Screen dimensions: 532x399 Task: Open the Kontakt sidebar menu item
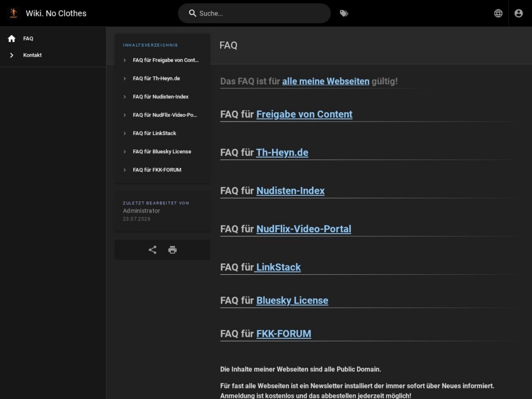(x=53, y=55)
